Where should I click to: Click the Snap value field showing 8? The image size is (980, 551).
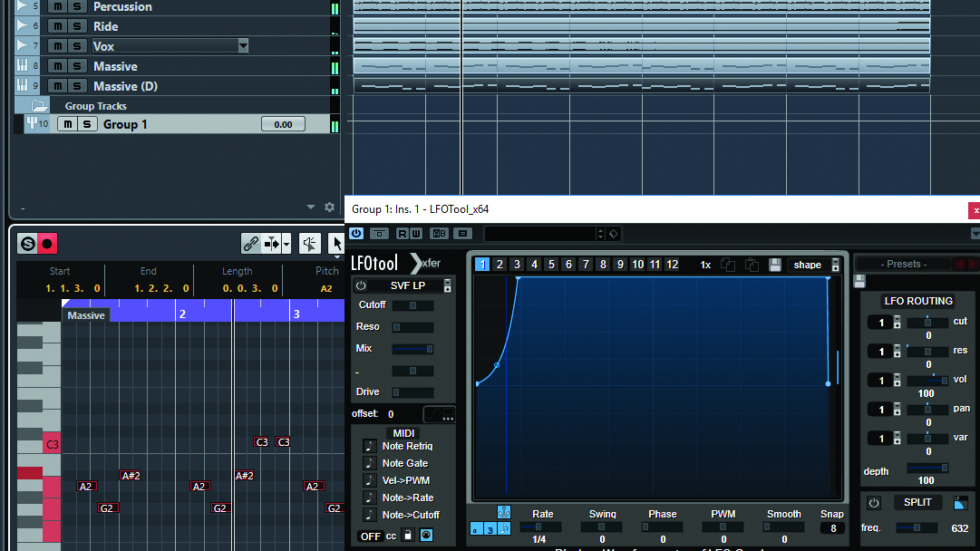(x=833, y=528)
